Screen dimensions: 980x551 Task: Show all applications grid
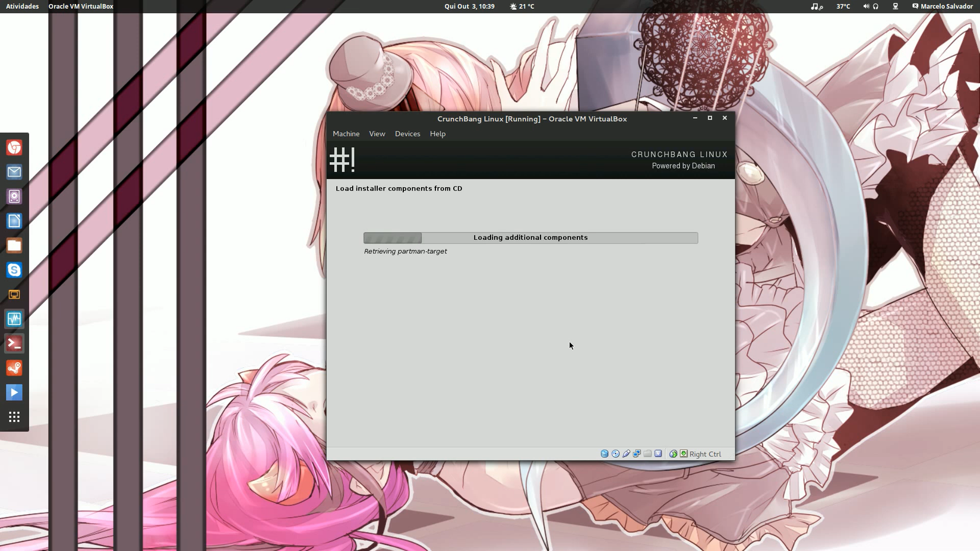coord(14,417)
